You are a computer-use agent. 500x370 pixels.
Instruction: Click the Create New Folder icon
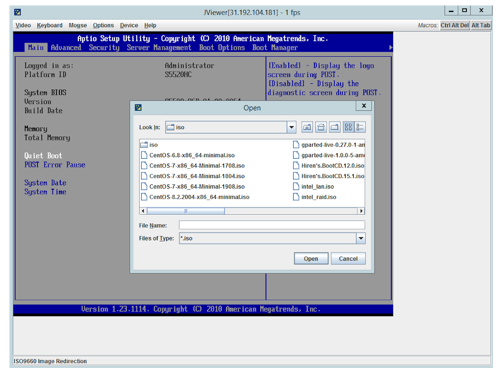tap(335, 127)
